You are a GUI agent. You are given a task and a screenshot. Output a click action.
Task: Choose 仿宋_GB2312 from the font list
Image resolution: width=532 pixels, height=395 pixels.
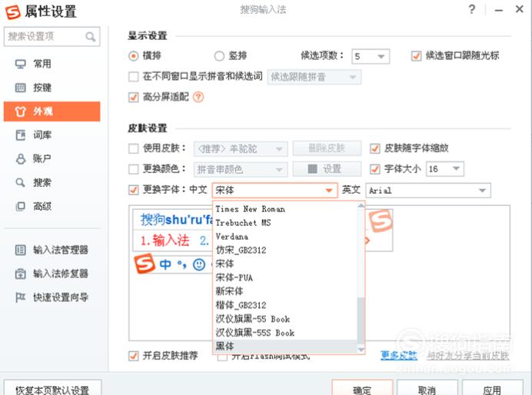coord(285,251)
